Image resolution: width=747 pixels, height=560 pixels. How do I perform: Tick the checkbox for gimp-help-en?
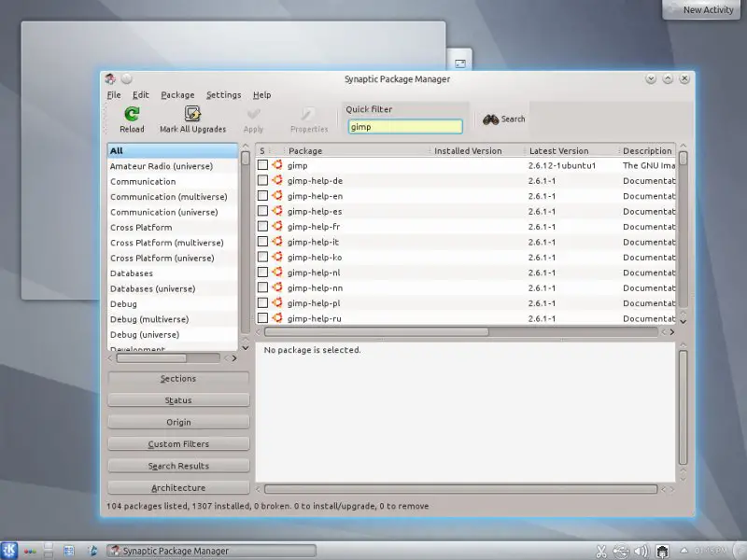click(262, 195)
